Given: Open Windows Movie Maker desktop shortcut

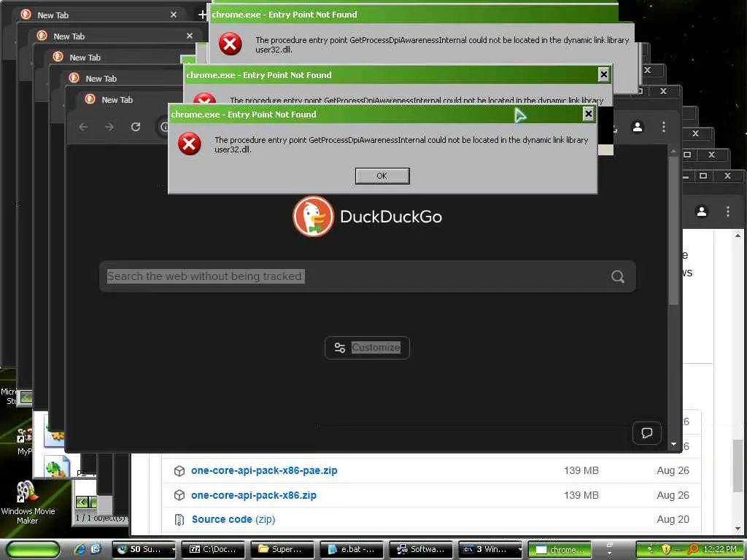Looking at the screenshot, I should 28,502.
